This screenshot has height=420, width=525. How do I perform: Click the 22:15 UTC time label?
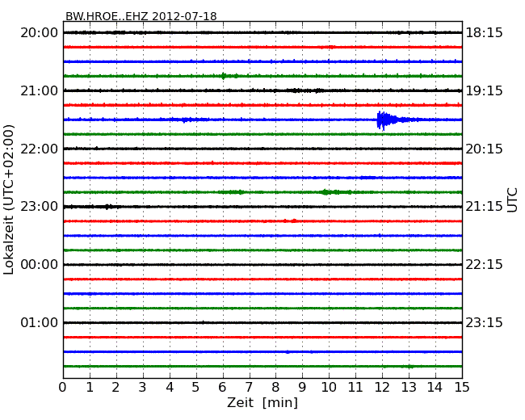point(484,265)
